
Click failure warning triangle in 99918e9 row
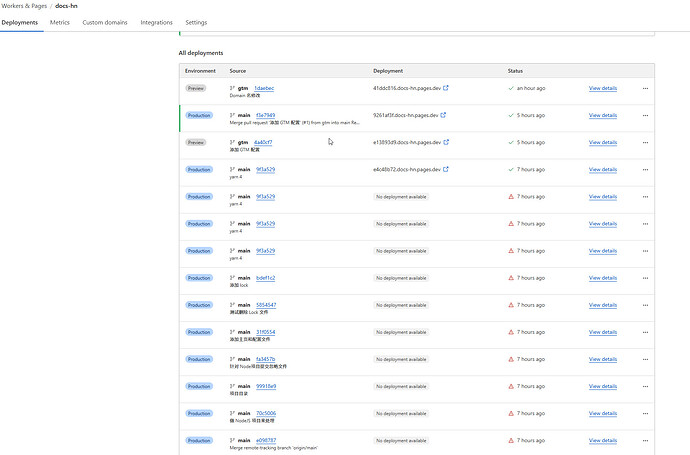pyautogui.click(x=511, y=386)
